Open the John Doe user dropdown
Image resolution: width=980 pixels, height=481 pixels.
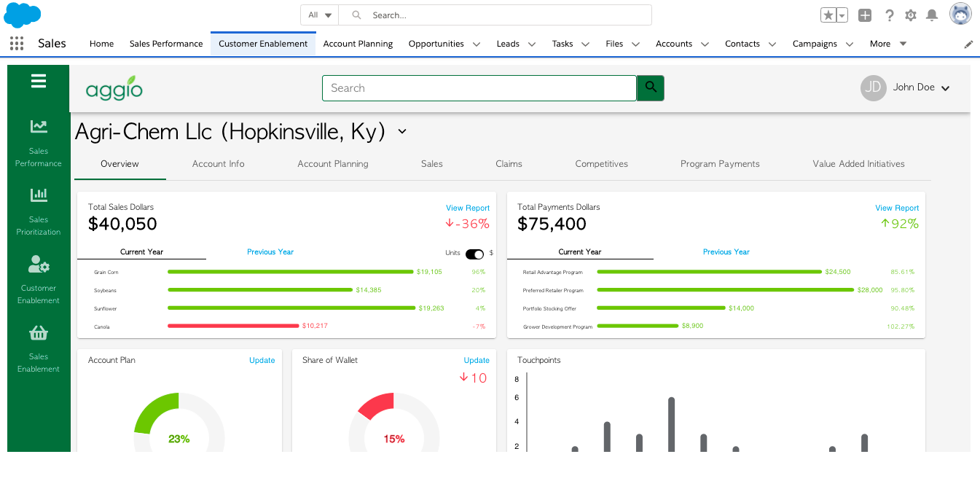(946, 88)
